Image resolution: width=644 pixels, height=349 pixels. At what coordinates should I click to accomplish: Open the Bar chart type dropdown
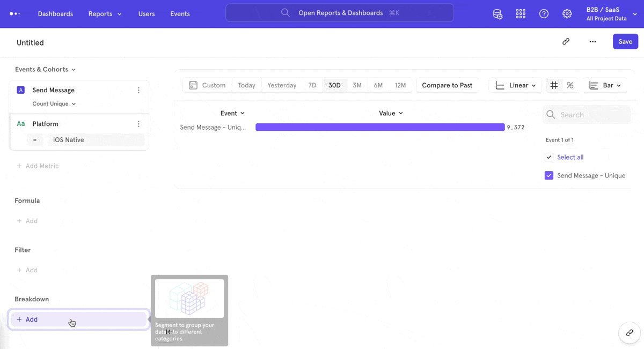point(605,85)
